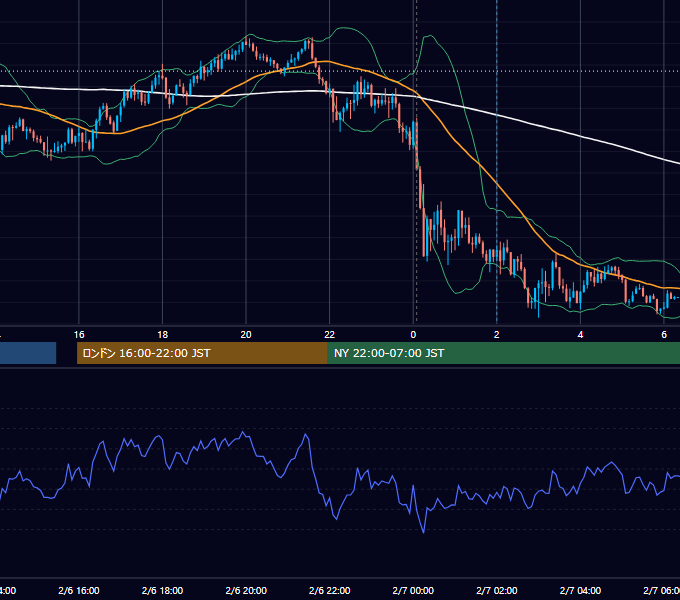Click the 2/7 00:00 date label
680x600 pixels.
coord(413,590)
